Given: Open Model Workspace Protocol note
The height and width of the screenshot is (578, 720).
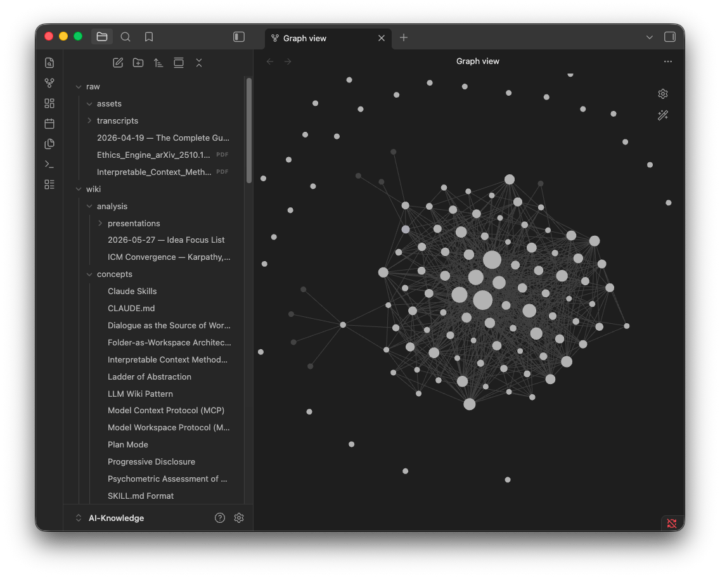Looking at the screenshot, I should (x=168, y=427).
